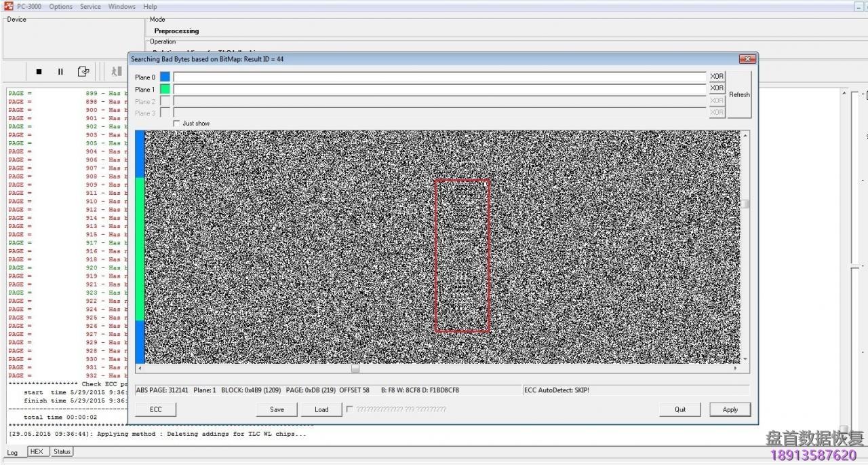Viewport: 868px width, 465px height.
Task: Click the XOR button for Plane 1
Action: click(x=717, y=88)
